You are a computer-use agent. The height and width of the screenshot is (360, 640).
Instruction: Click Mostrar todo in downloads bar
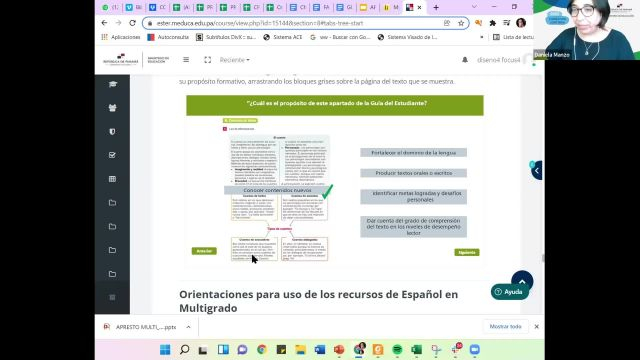(505, 327)
